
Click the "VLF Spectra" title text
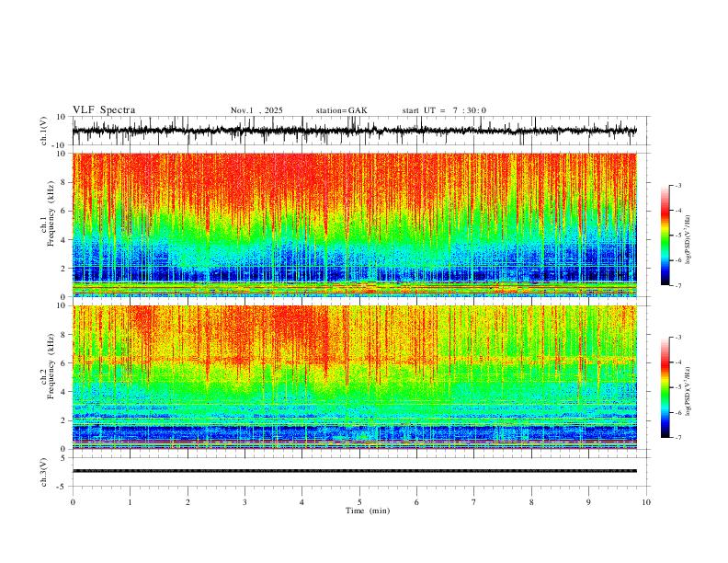coord(104,110)
